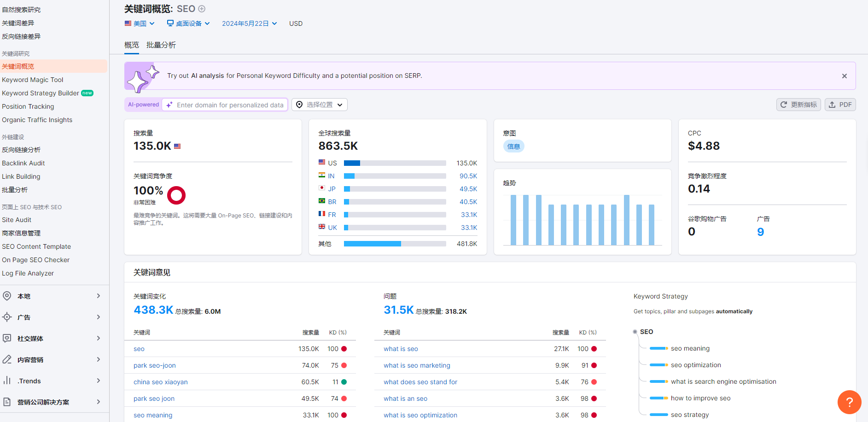Screen dimensions: 868x422
Task: Open Link Building in sidebar
Action: (21, 176)
